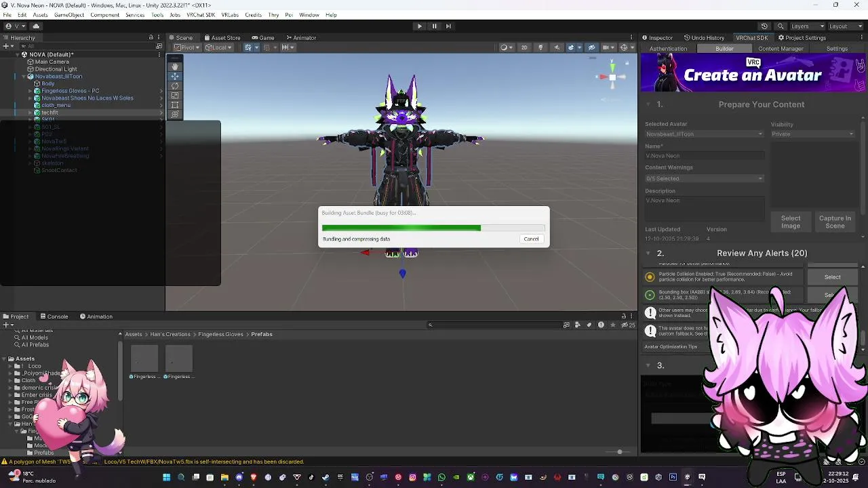Open the Component menu
The image size is (868, 488).
(104, 15)
